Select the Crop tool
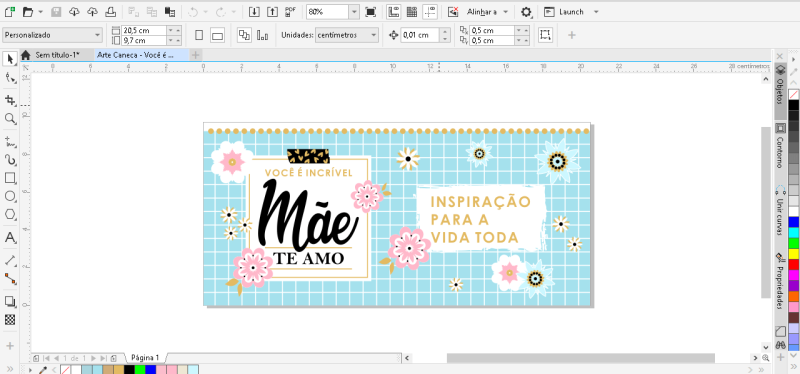Screen dimensions: 800x374 point(10,99)
